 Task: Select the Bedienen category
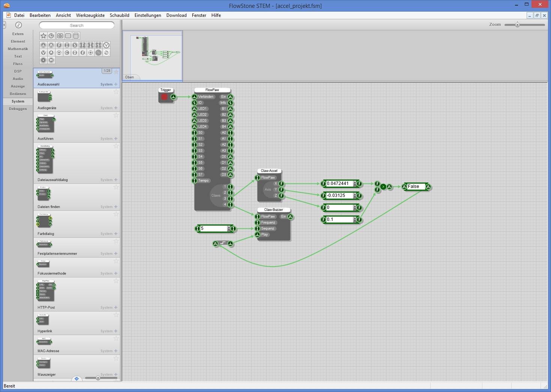coord(18,94)
